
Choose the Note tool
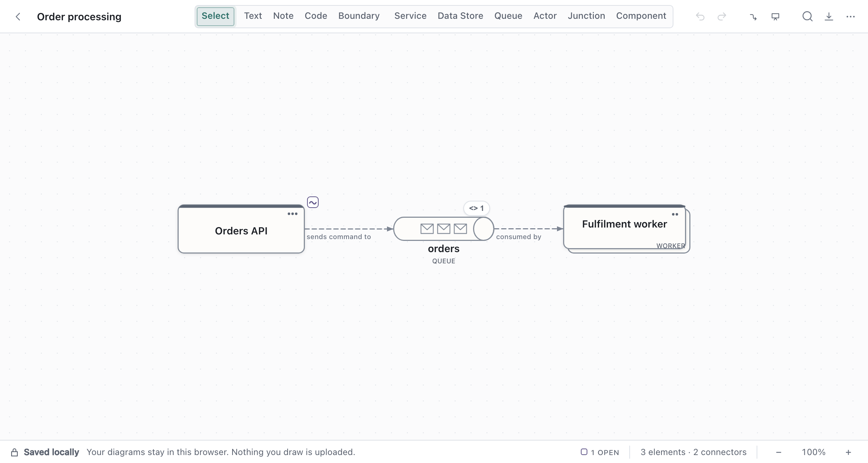[x=283, y=16]
